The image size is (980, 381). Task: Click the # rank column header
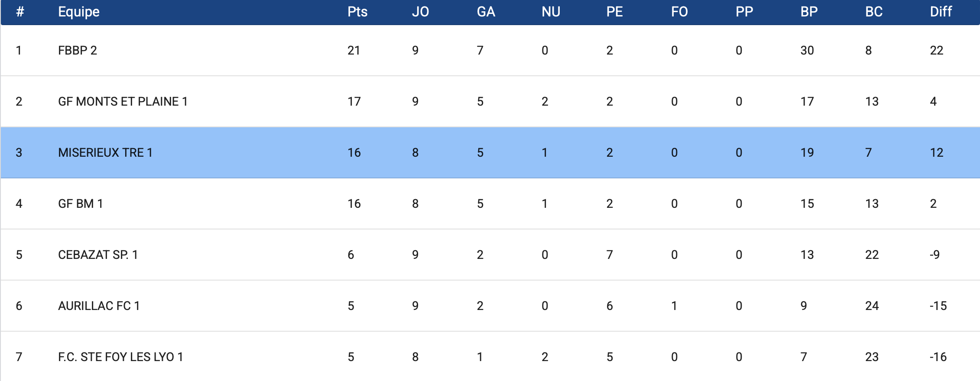tap(20, 12)
